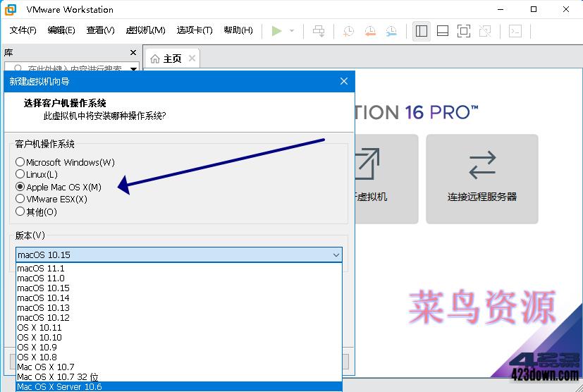583x392 pixels.
Task: Open the 虚拟机(M) menu
Action: [145, 30]
